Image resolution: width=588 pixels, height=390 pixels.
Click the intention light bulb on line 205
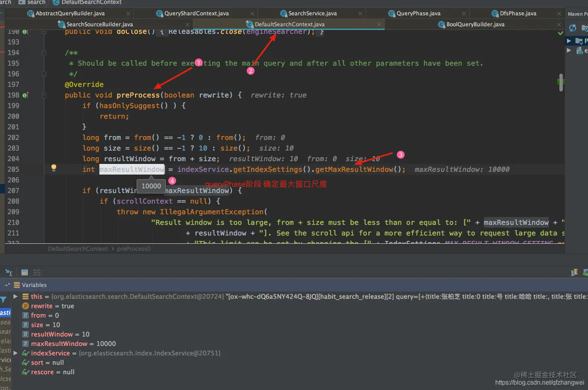coord(54,168)
